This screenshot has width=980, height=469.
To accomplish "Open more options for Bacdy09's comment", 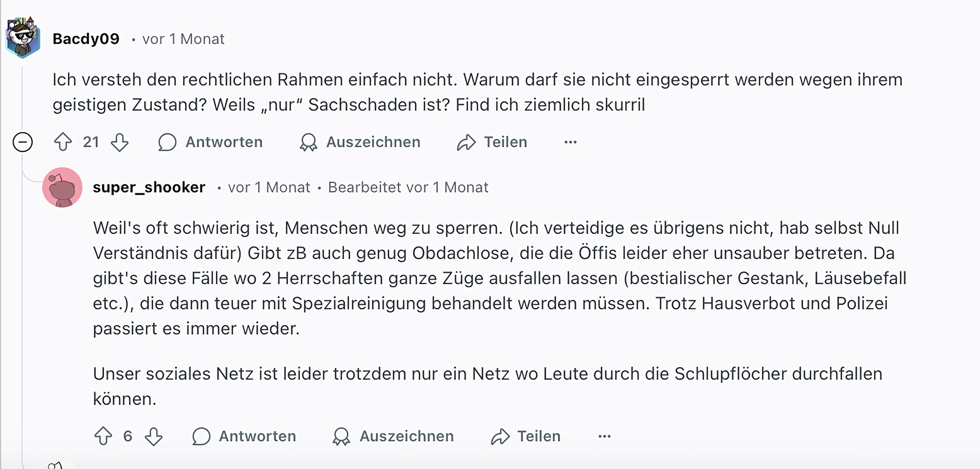I will (x=570, y=142).
